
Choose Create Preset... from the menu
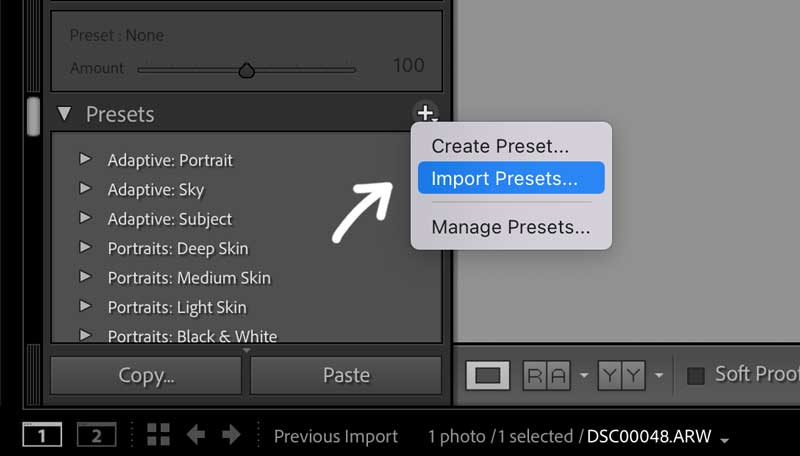500,146
